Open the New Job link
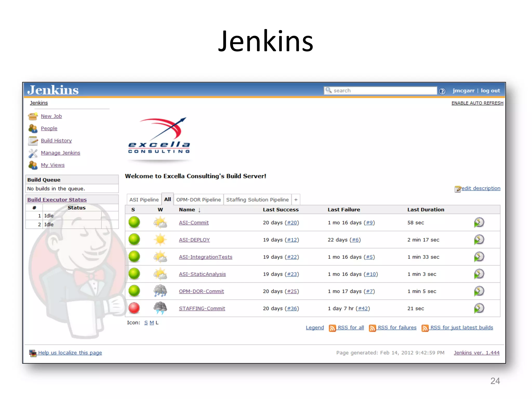Screen dimensions: 532x399 tap(51, 116)
